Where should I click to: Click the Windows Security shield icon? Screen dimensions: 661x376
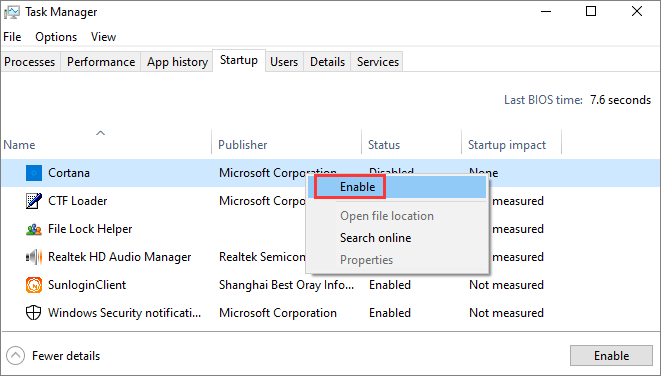click(x=34, y=313)
